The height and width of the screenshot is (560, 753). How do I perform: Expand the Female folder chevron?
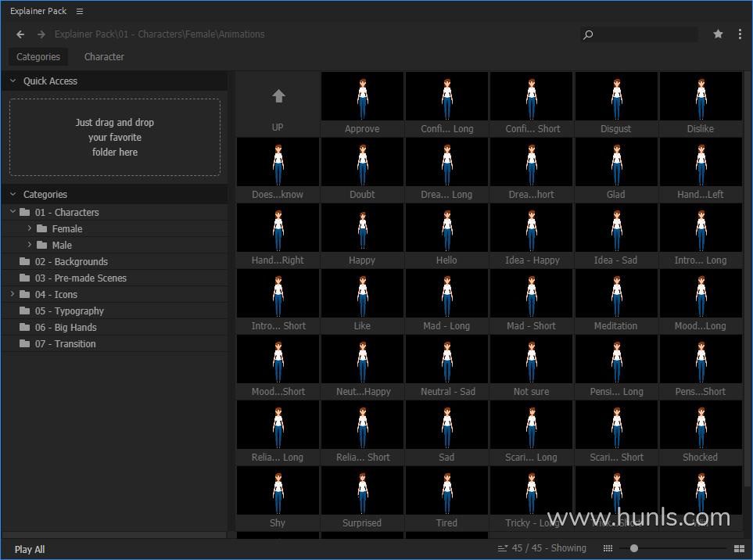(29, 228)
